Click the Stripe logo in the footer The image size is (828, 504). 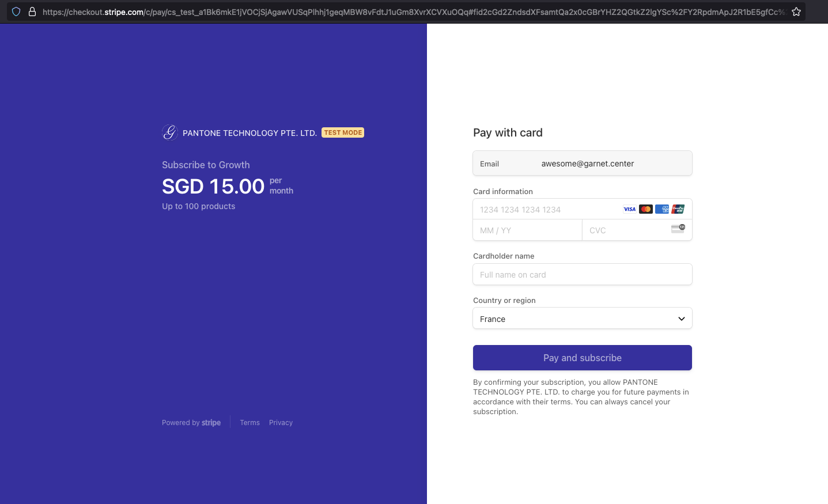pos(211,422)
